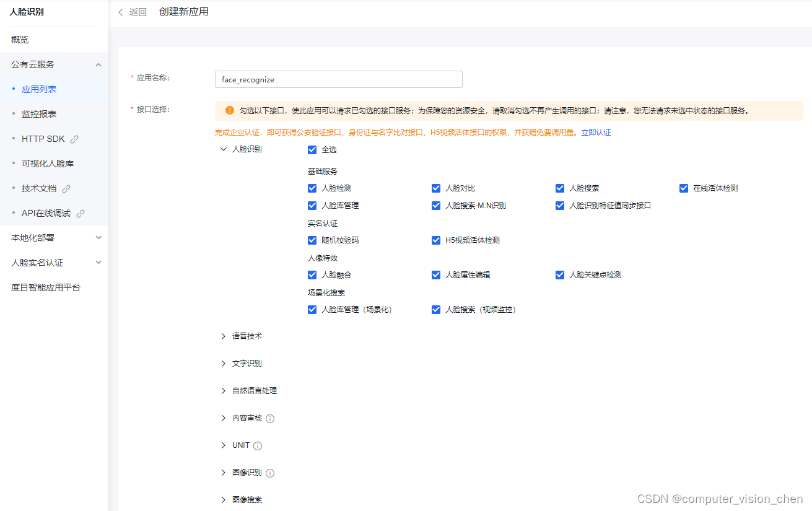Click the 返回 back link
Viewport: 812px width, 511px height.
tap(138, 12)
